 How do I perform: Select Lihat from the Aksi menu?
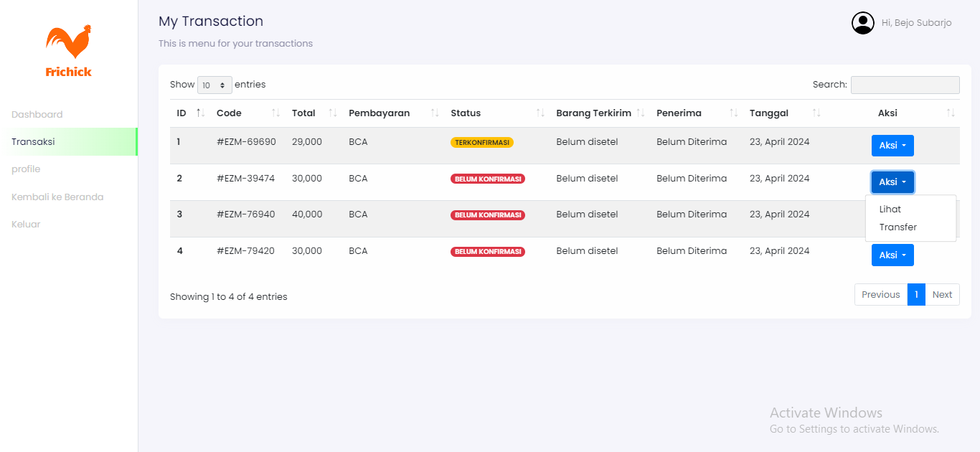(890, 209)
